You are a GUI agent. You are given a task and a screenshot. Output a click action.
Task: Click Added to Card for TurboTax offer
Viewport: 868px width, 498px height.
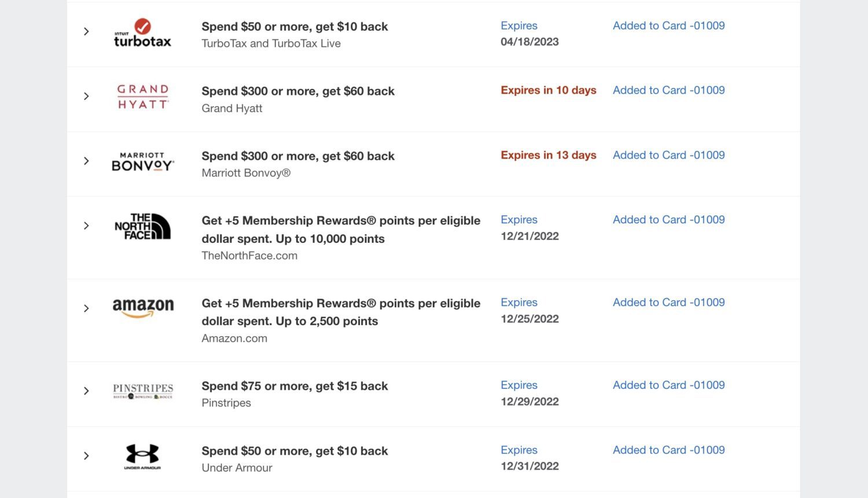[668, 25]
